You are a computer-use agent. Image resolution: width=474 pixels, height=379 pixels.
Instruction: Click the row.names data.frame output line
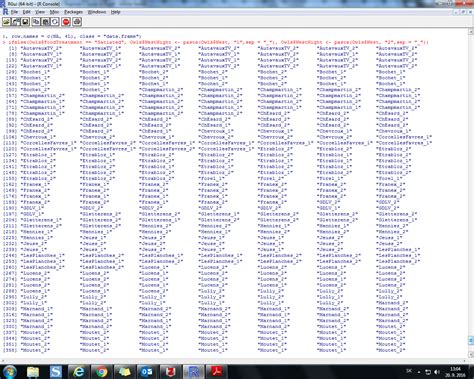pos(72,36)
